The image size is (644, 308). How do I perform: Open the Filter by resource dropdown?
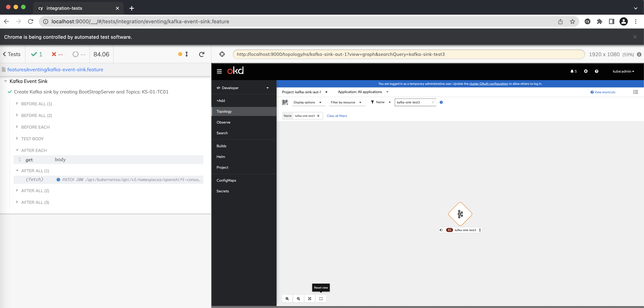pos(346,102)
